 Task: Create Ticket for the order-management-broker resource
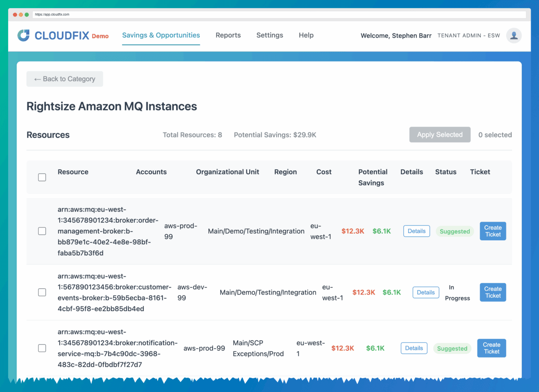[493, 231]
